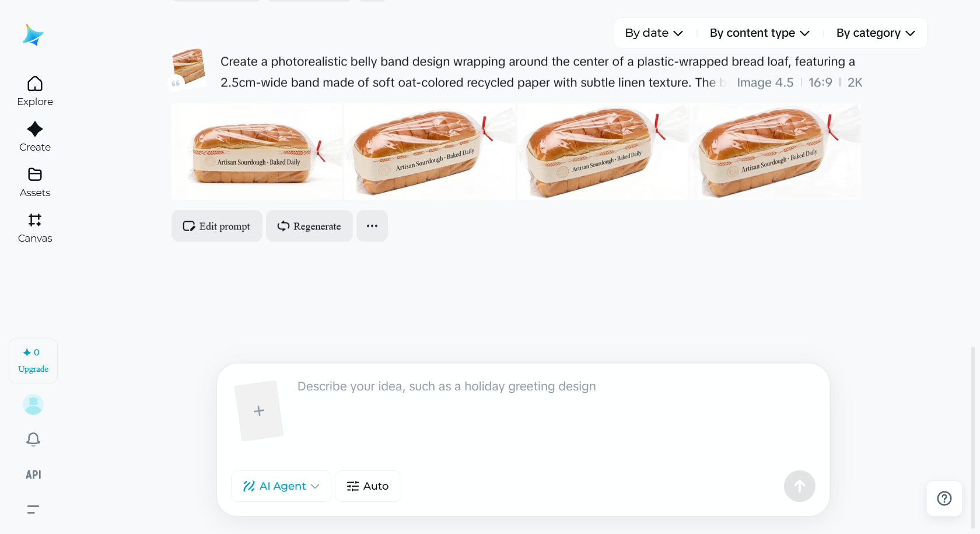Expand the sidebar menu icon
980x534 pixels.
[33, 509]
